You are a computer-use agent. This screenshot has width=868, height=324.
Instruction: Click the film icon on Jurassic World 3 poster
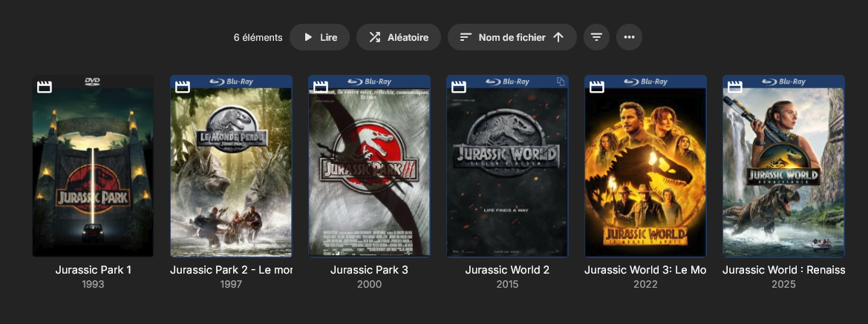point(597,87)
